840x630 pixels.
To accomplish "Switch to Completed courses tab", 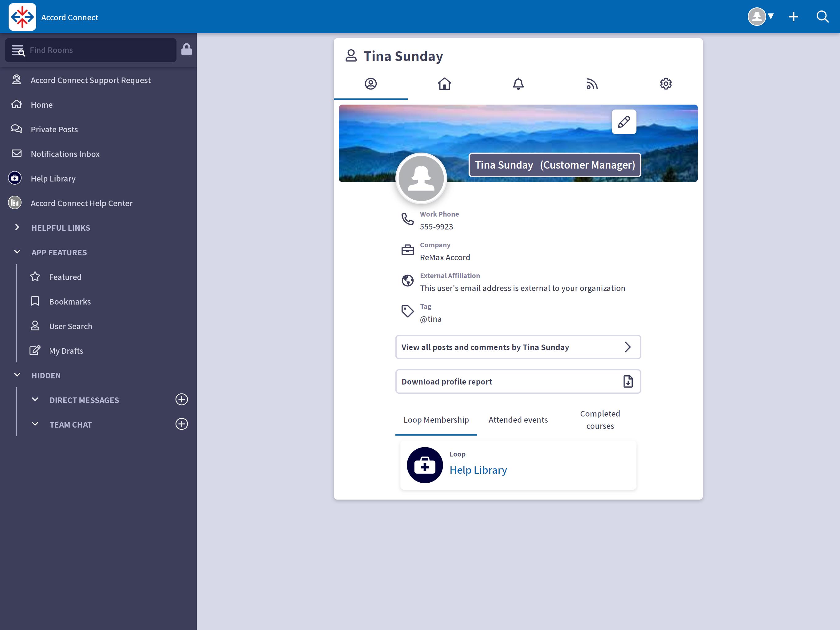I will (x=600, y=420).
